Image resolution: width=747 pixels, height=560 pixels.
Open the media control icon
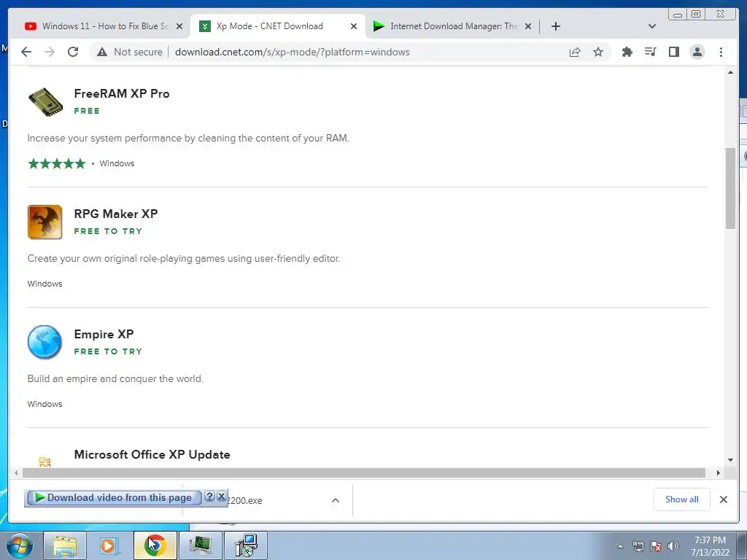(650, 52)
